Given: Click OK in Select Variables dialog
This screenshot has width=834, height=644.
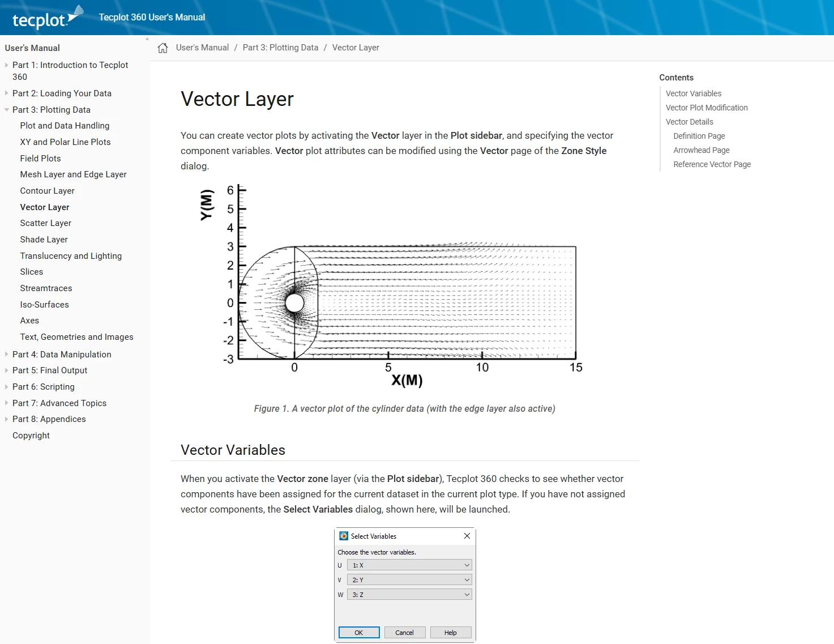Looking at the screenshot, I should point(359,633).
